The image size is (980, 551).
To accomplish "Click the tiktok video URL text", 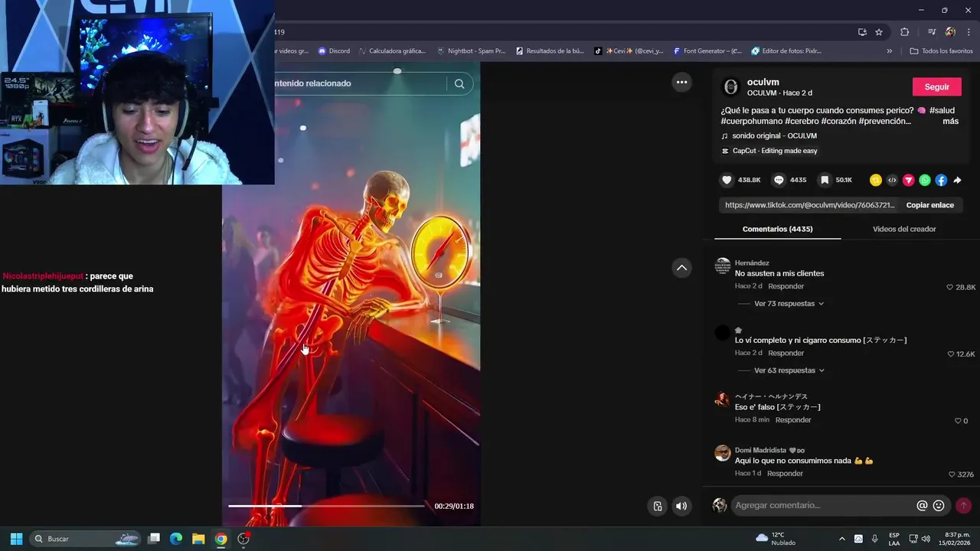I will click(x=809, y=205).
